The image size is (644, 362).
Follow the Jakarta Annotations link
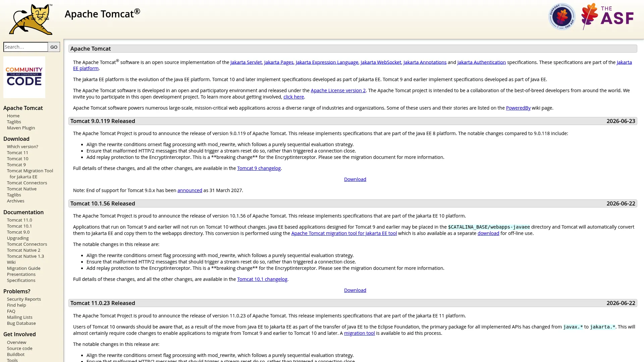point(425,62)
